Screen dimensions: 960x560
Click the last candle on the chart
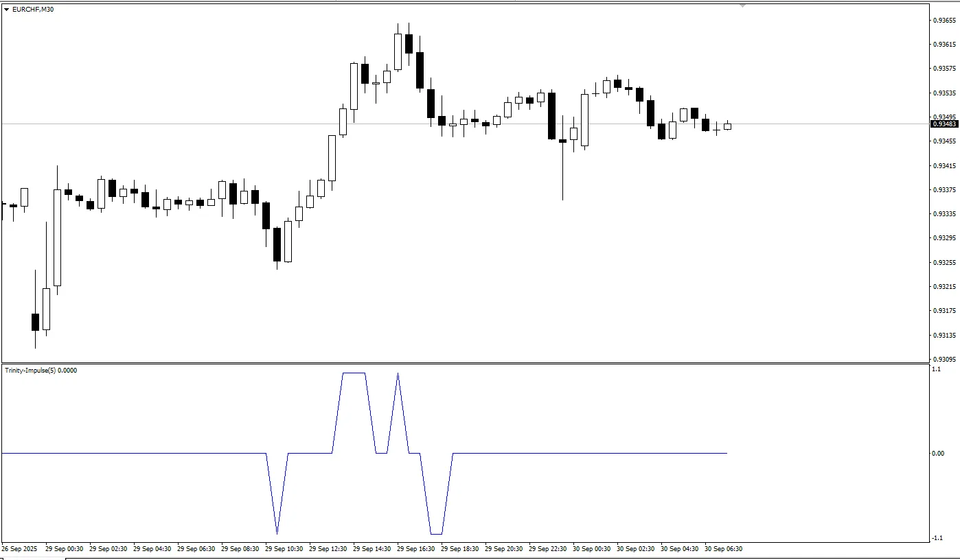pos(727,126)
